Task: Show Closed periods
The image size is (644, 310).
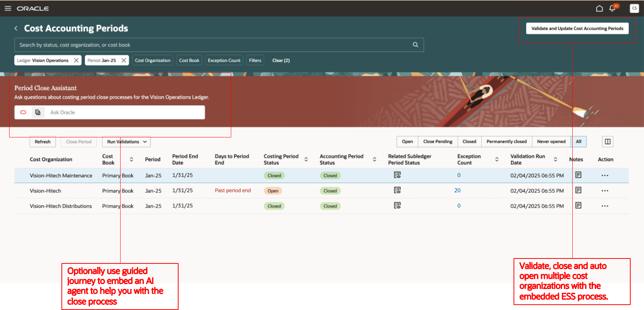Action: pos(469,142)
